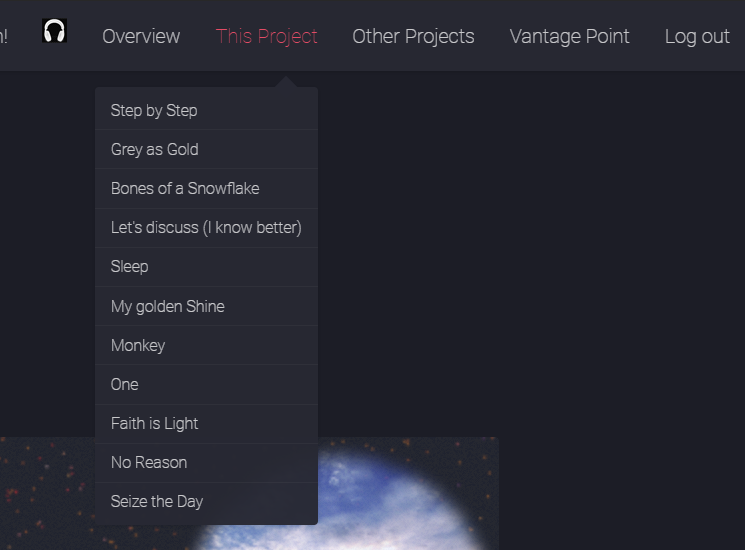Select the Step by Step track
The height and width of the screenshot is (550, 745).
click(x=154, y=110)
